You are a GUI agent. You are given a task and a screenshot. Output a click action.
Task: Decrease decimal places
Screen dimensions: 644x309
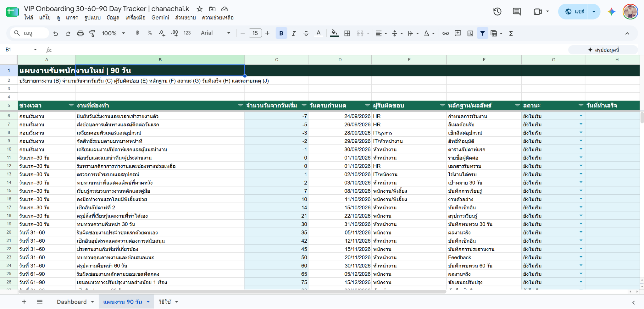tap(162, 33)
